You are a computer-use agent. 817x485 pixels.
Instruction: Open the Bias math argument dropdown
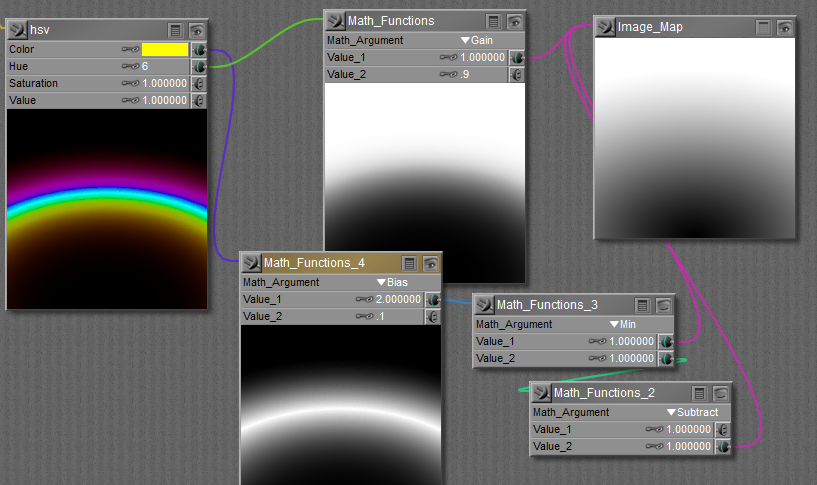click(x=392, y=282)
